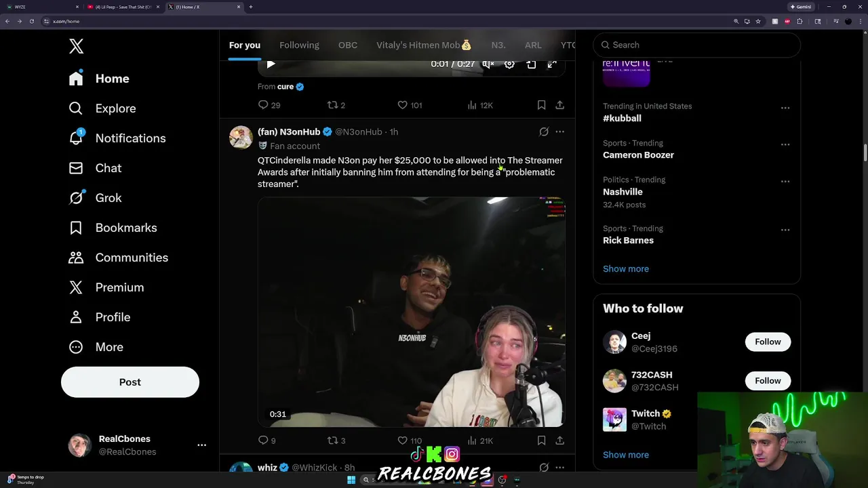Open Windows Start button
This screenshot has width=868, height=488.
pos(351,480)
